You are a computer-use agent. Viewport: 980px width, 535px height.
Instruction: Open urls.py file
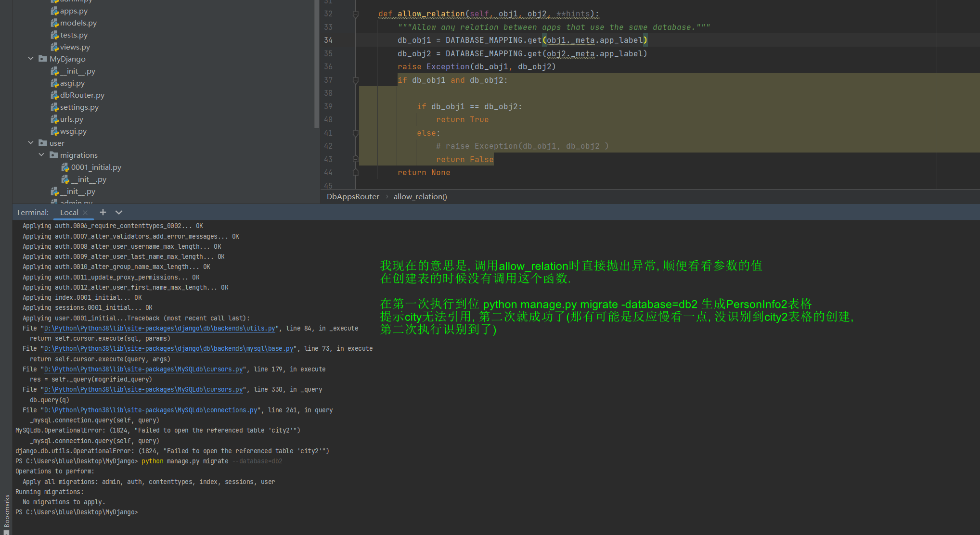click(x=71, y=119)
